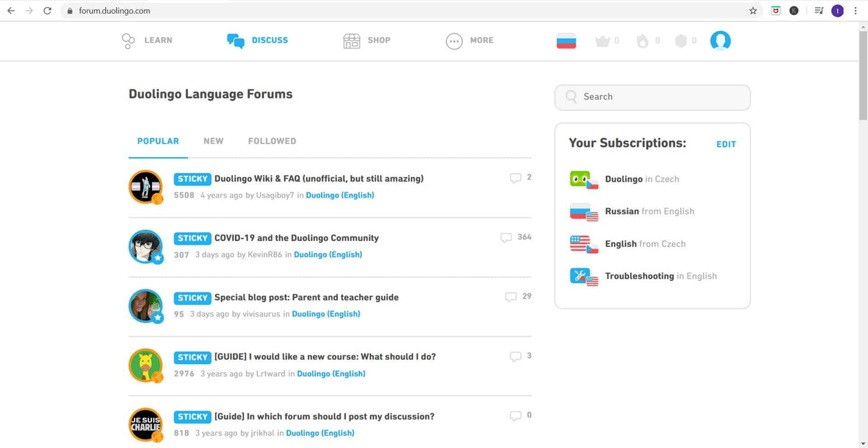Click jrikhal's Je Suis Charlie avatar
The width and height of the screenshot is (868, 448).
coord(146,425)
